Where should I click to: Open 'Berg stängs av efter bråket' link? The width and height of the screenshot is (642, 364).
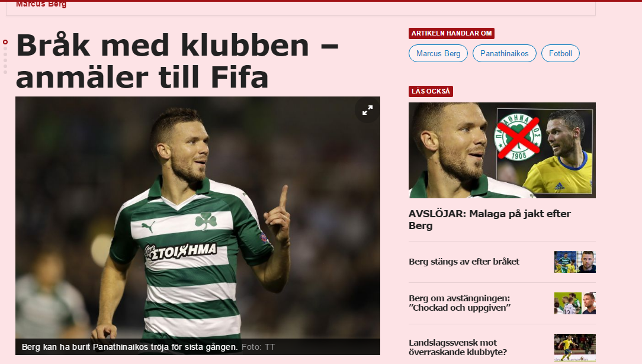[x=464, y=262]
